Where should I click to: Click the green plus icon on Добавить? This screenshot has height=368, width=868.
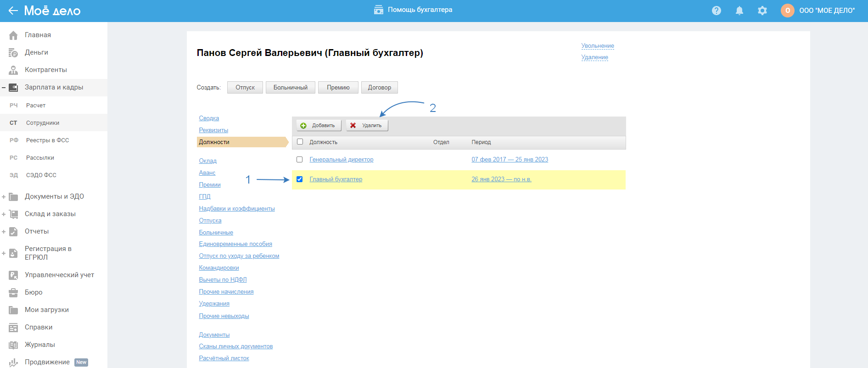[303, 126]
